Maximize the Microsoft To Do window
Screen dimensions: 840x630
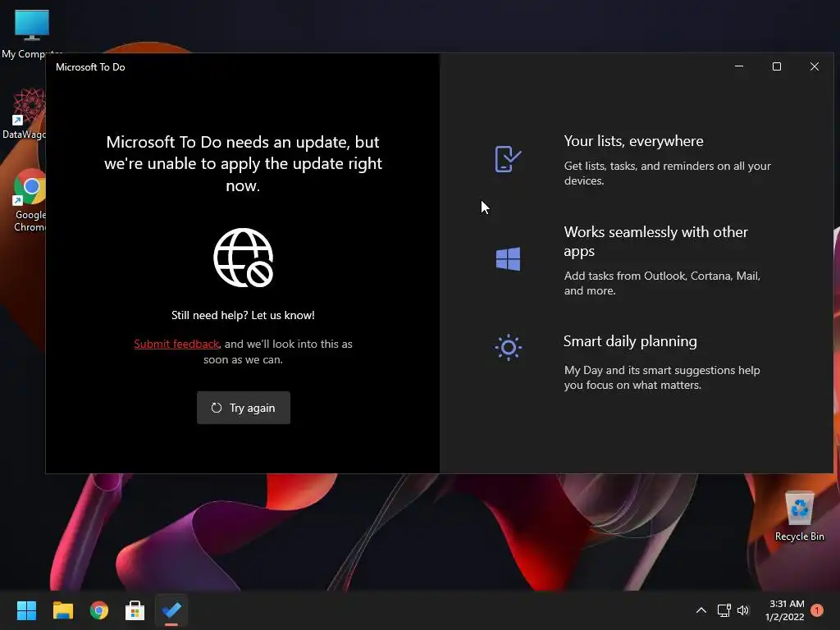pyautogui.click(x=776, y=66)
